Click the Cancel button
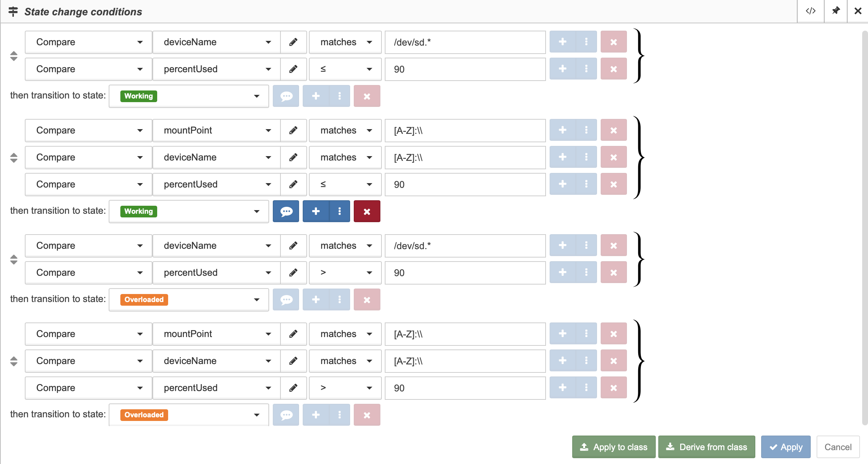Screen dimensions: 868x464 pos(838,447)
